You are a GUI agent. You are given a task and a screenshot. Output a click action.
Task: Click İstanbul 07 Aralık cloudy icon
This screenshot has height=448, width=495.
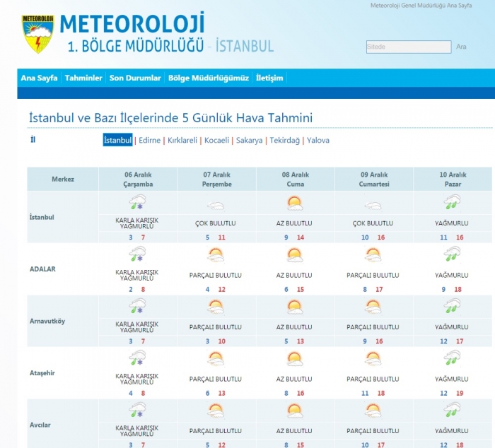216,206
